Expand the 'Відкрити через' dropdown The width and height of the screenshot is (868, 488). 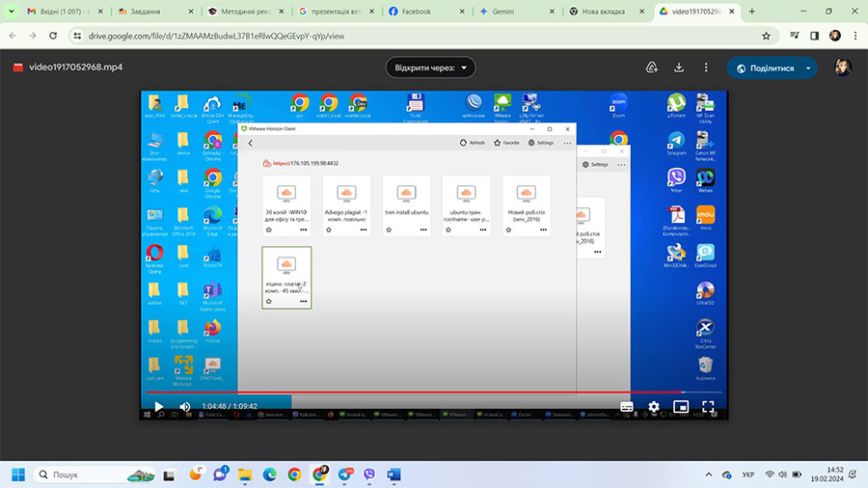[431, 68]
